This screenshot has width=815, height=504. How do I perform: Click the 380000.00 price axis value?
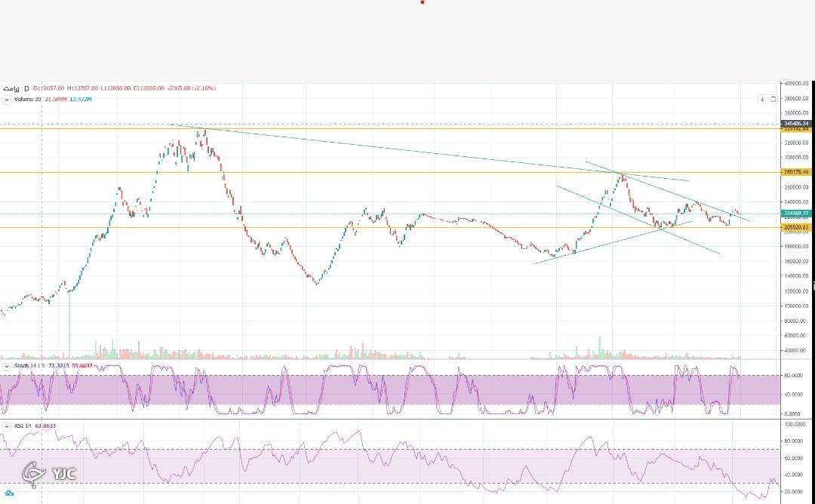pos(796,98)
